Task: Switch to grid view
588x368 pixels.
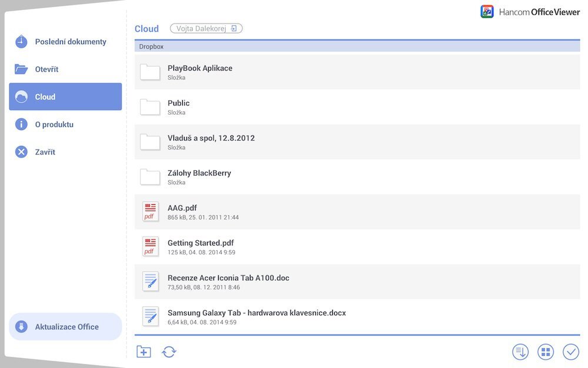Action: click(x=546, y=352)
